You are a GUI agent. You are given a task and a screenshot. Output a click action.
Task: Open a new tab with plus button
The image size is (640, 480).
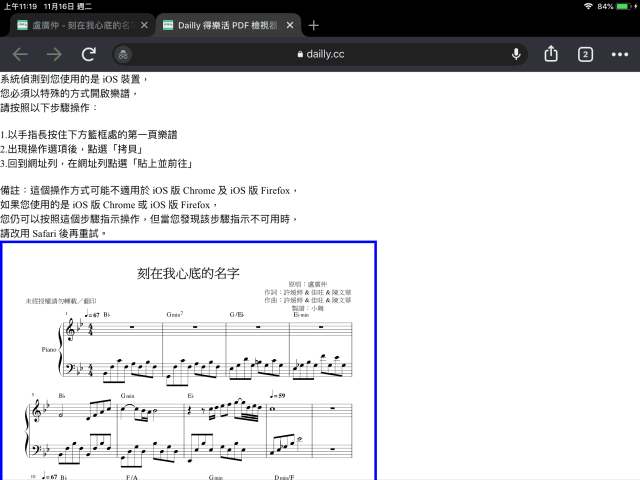coord(313,25)
